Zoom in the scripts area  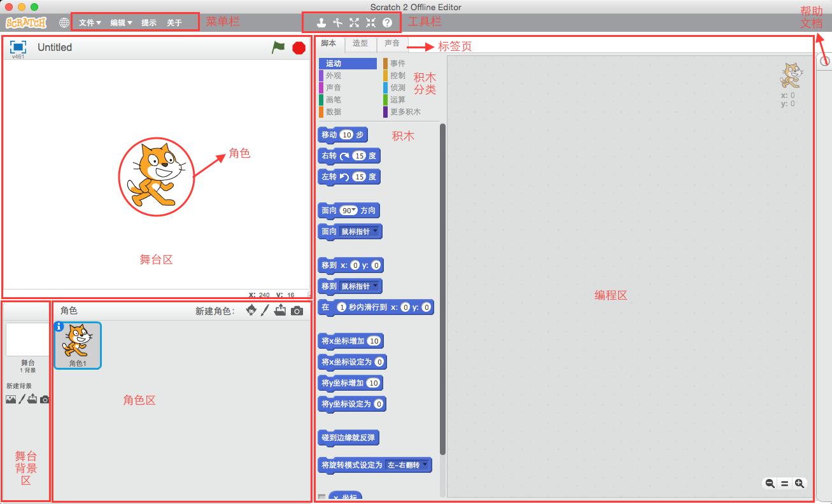[800, 484]
